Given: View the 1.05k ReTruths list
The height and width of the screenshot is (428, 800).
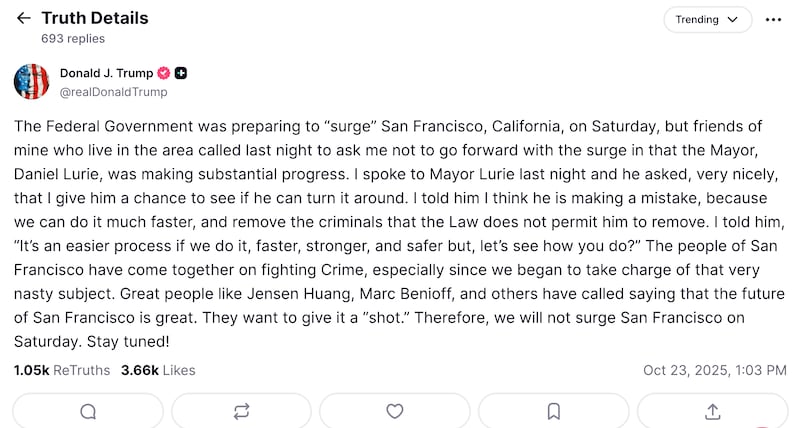Looking at the screenshot, I should [x=61, y=370].
